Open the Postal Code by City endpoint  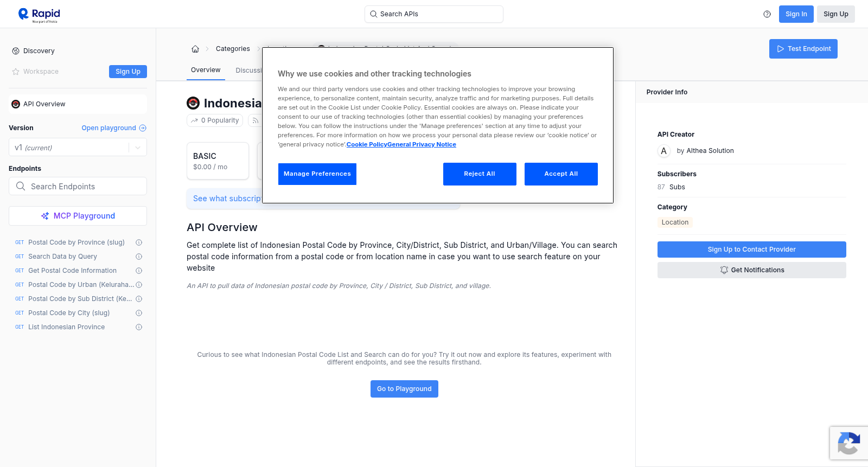pos(69,313)
